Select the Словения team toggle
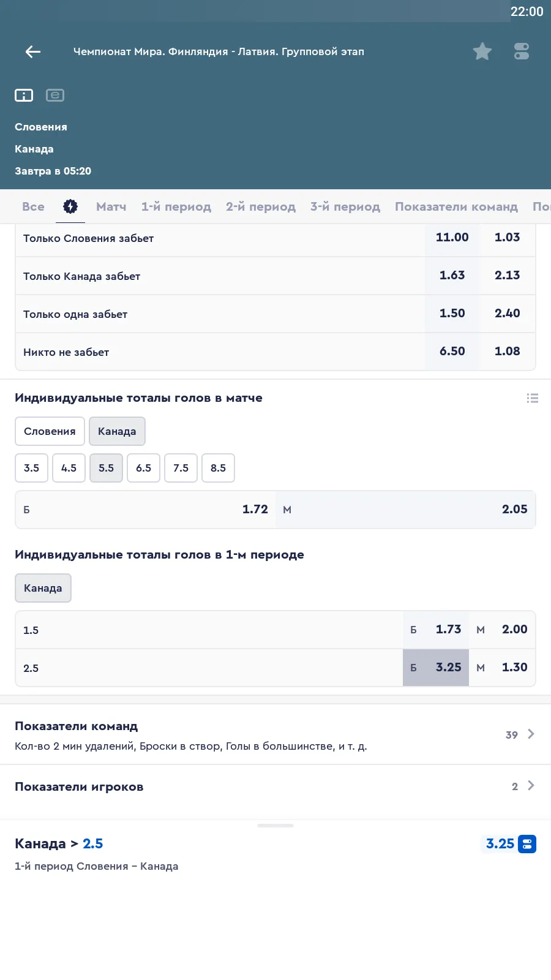This screenshot has width=551, height=980. coord(50,431)
